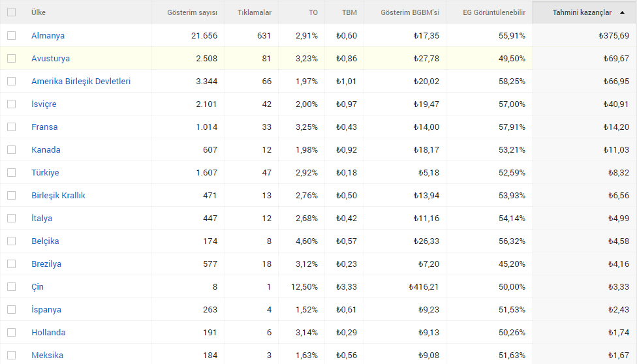Open Amerika Birleşik Devletleri link
This screenshot has width=637, height=364.
click(81, 82)
